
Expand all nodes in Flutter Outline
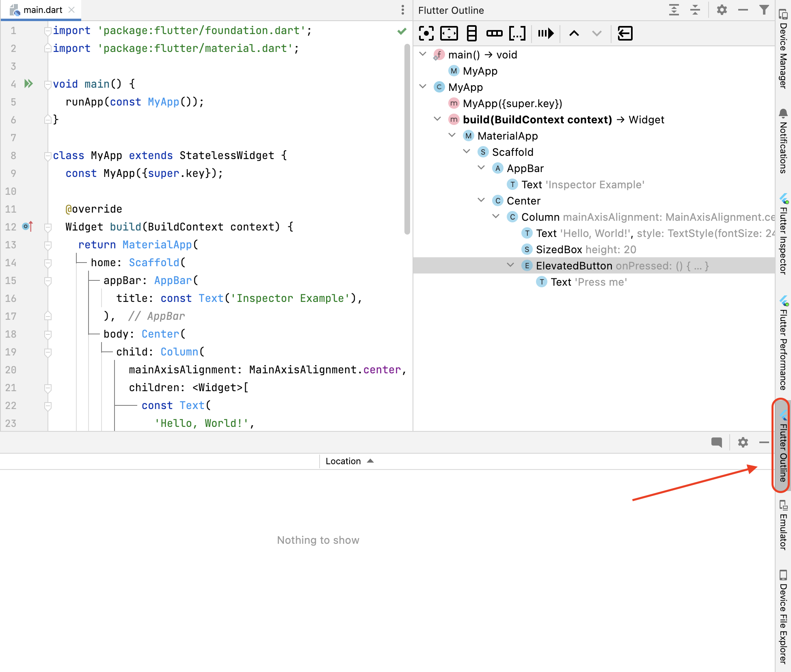[674, 10]
